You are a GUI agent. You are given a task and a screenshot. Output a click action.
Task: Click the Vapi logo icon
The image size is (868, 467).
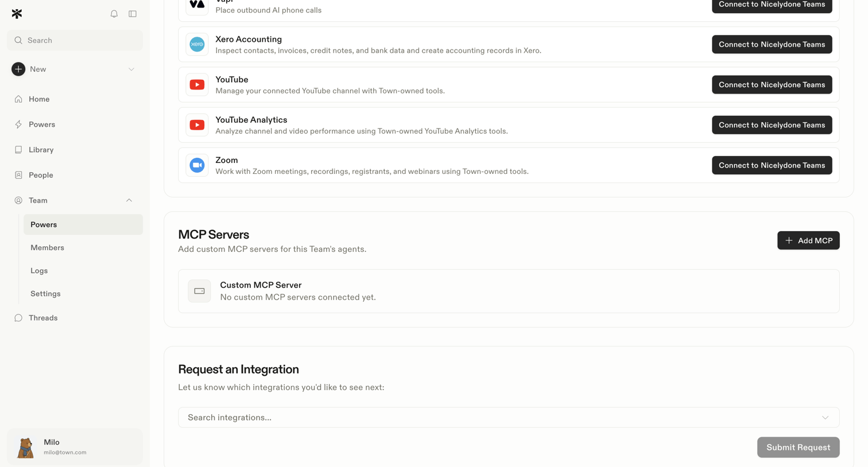click(197, 5)
